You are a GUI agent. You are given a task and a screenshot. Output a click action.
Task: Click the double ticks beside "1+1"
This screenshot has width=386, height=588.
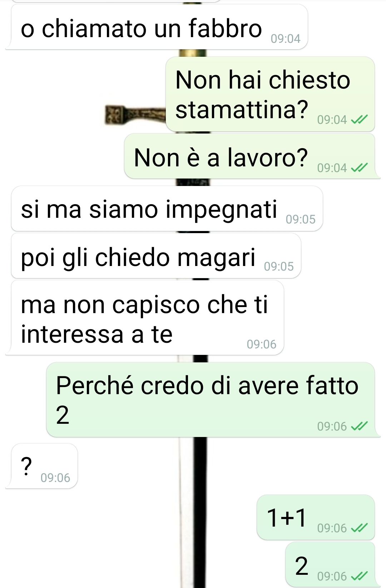click(359, 528)
